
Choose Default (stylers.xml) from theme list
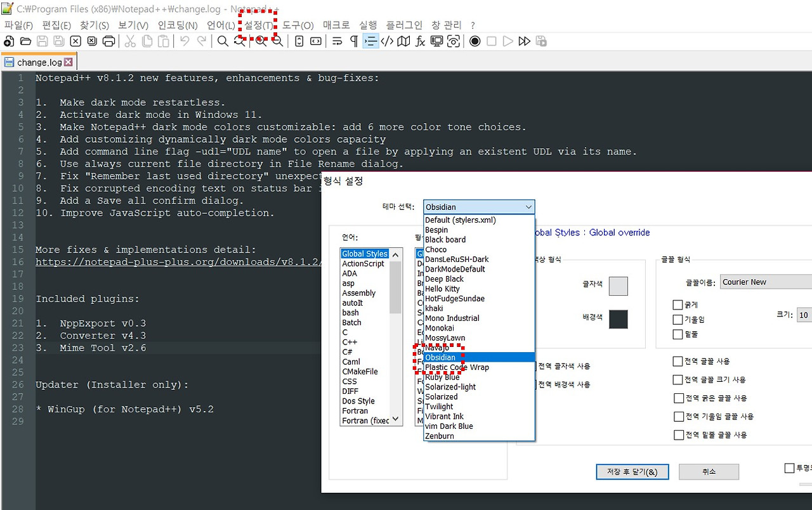tap(479, 220)
